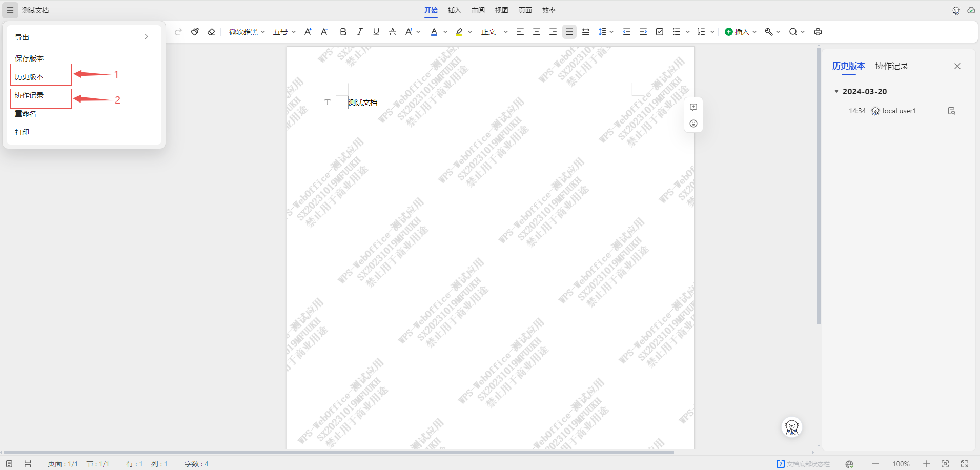980x470 pixels.
Task: Open the 效率 ribbon tab
Action: coord(549,10)
